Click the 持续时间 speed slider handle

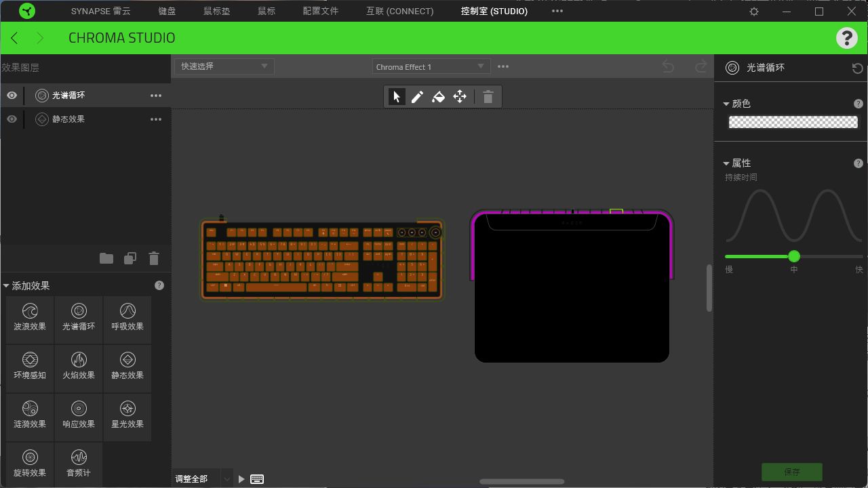pyautogui.click(x=794, y=256)
